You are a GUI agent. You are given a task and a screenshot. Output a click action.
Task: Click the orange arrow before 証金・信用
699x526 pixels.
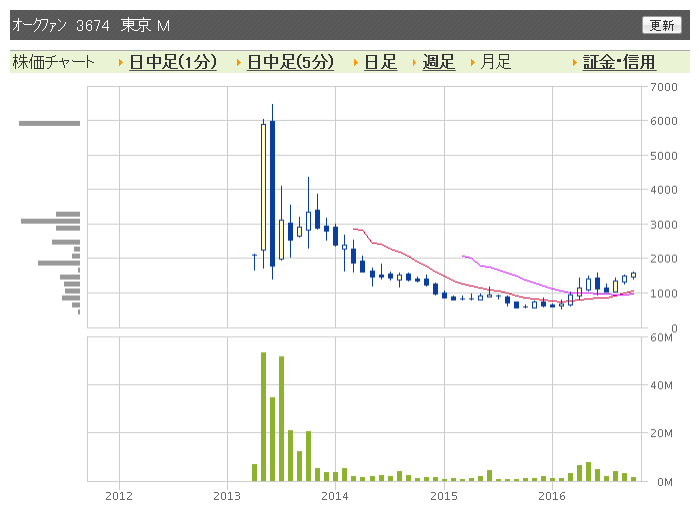(575, 63)
